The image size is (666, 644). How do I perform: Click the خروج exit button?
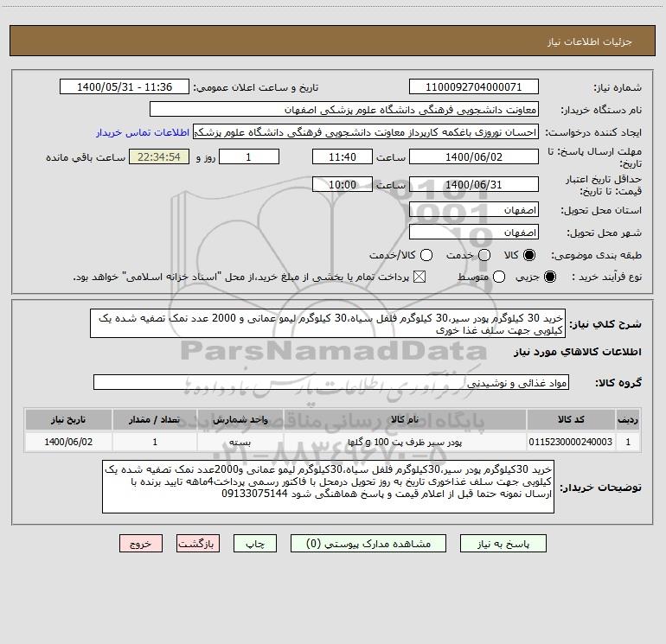[x=141, y=544]
